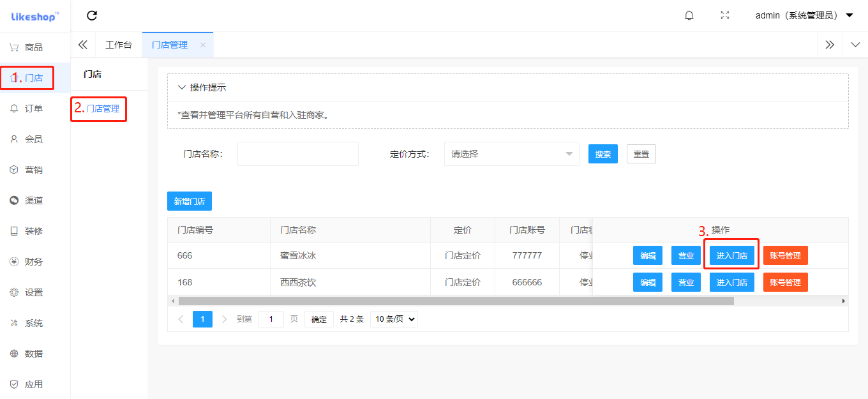868x399 pixels.
Task: Select 门店管理 submenu item
Action: pos(103,109)
